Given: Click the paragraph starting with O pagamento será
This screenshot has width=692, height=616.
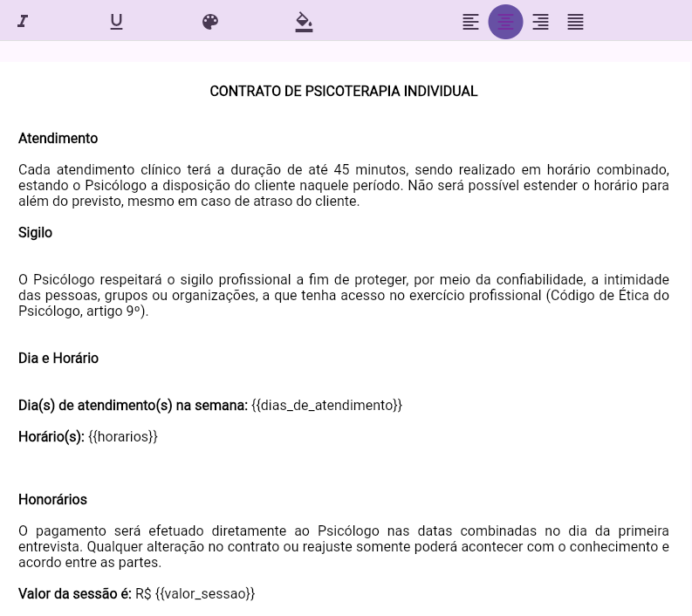Looking at the screenshot, I should pyautogui.click(x=343, y=547).
